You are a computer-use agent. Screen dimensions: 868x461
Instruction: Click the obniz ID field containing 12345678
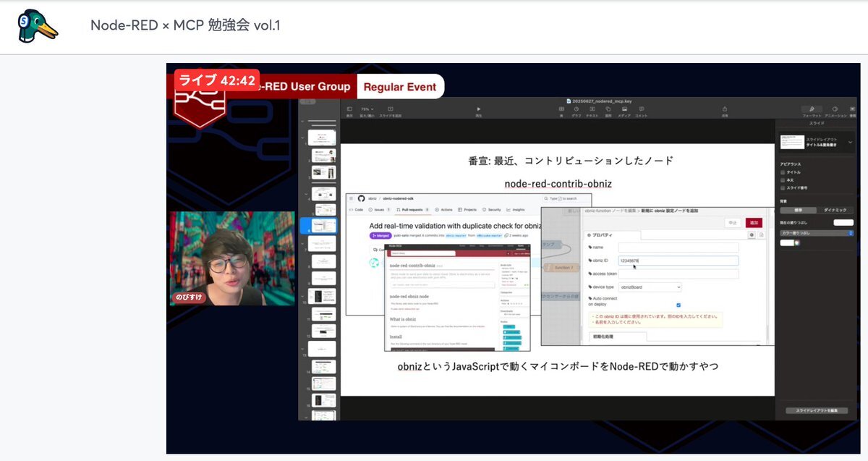tap(678, 261)
